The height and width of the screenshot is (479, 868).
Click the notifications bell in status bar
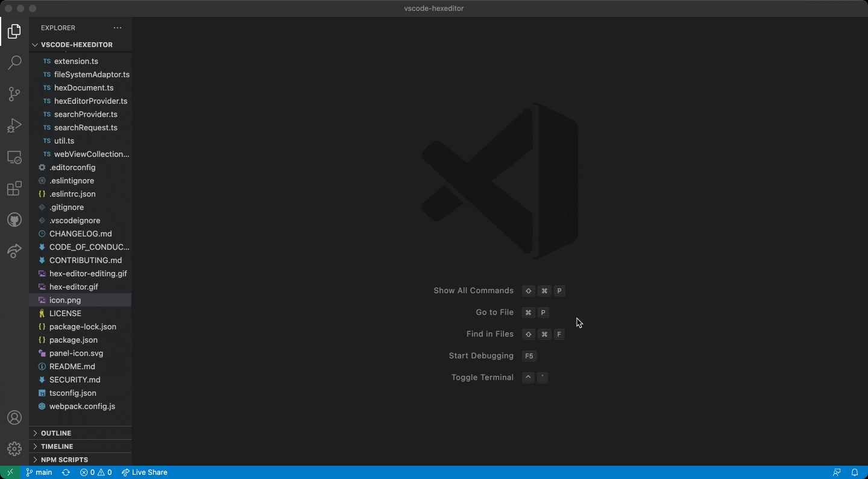855,472
